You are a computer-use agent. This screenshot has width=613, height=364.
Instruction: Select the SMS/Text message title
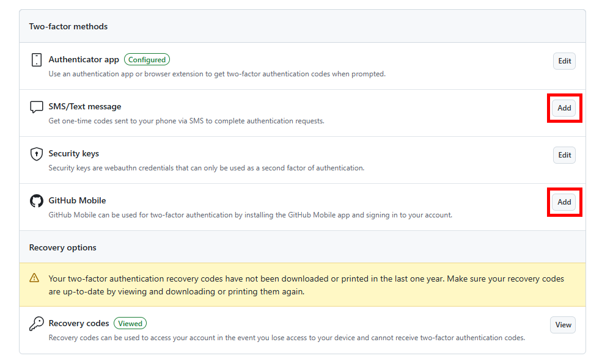[x=85, y=107]
